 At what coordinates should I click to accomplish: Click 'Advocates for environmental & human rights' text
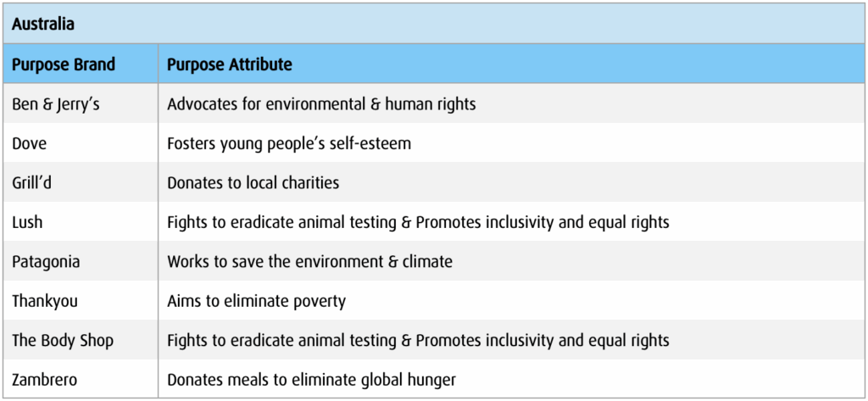[x=321, y=104]
